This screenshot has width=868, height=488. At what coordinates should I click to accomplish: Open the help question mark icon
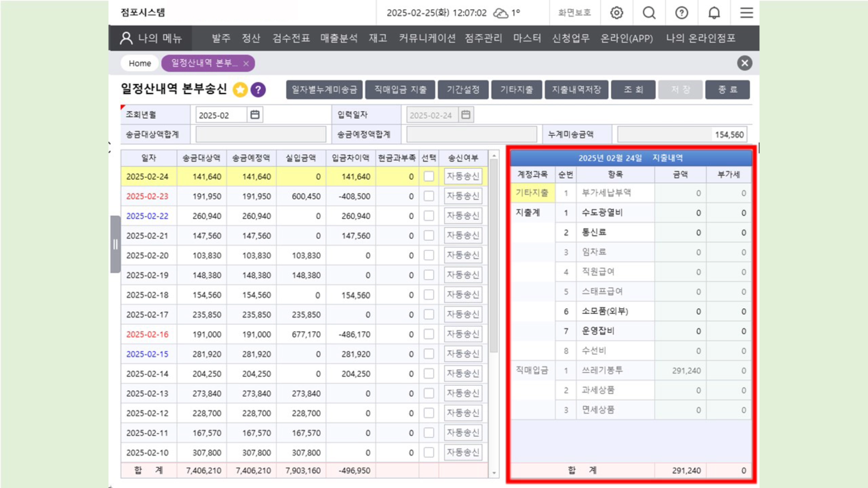pyautogui.click(x=681, y=13)
